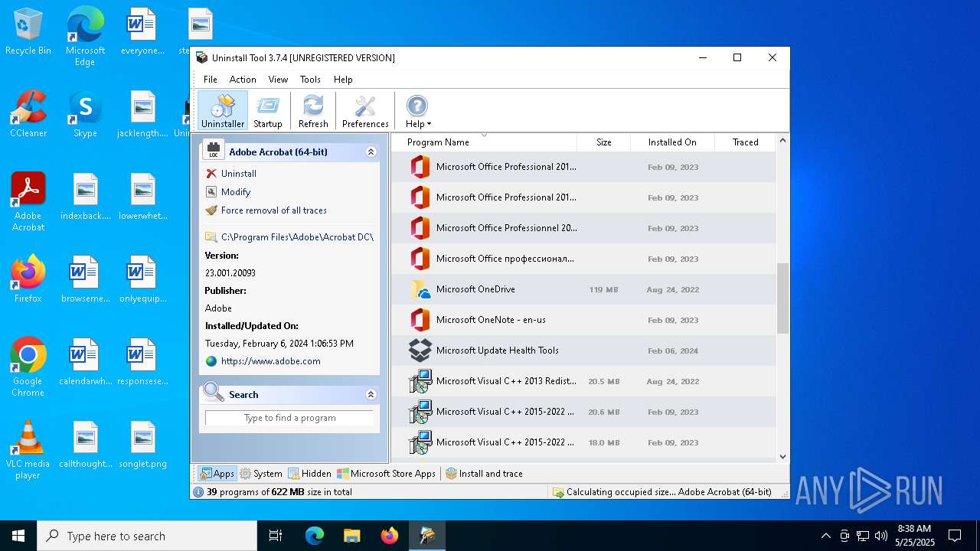
Task: Click the Type to find a program field
Action: tap(289, 418)
